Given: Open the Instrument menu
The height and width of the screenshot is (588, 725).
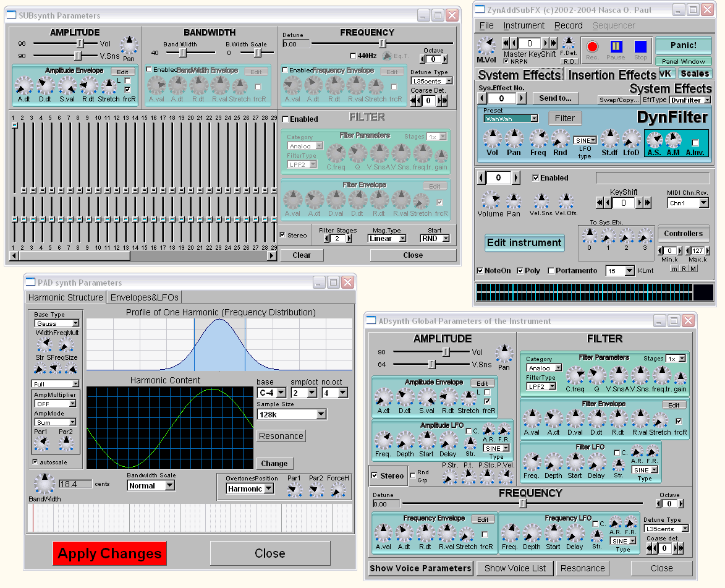Looking at the screenshot, I should pyautogui.click(x=524, y=25).
